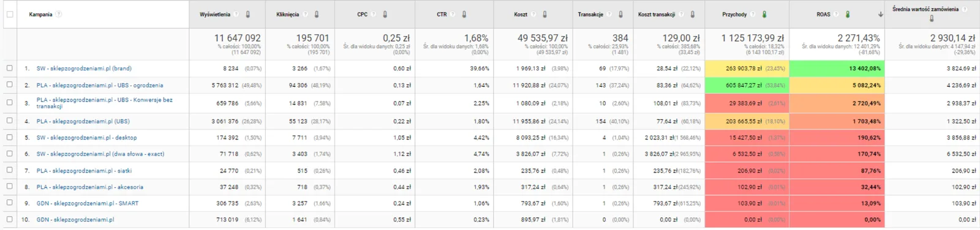Image resolution: width=980 pixels, height=230 pixels.
Task: Tick checkbox for row 10 GDN campaign
Action: point(9,219)
